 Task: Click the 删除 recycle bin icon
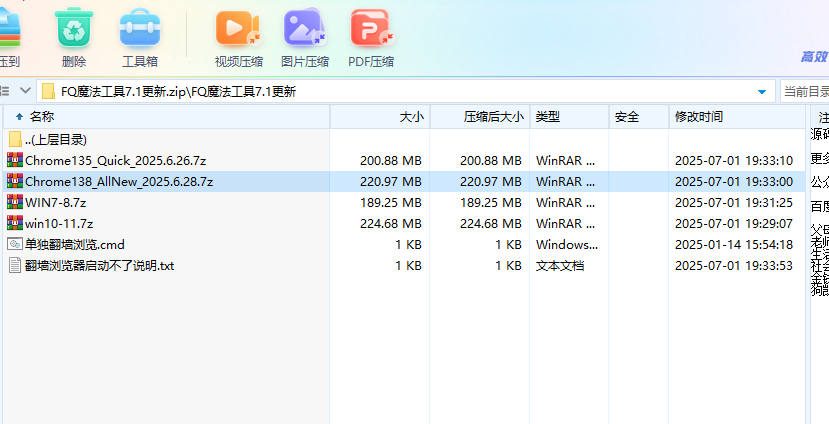tap(74, 27)
